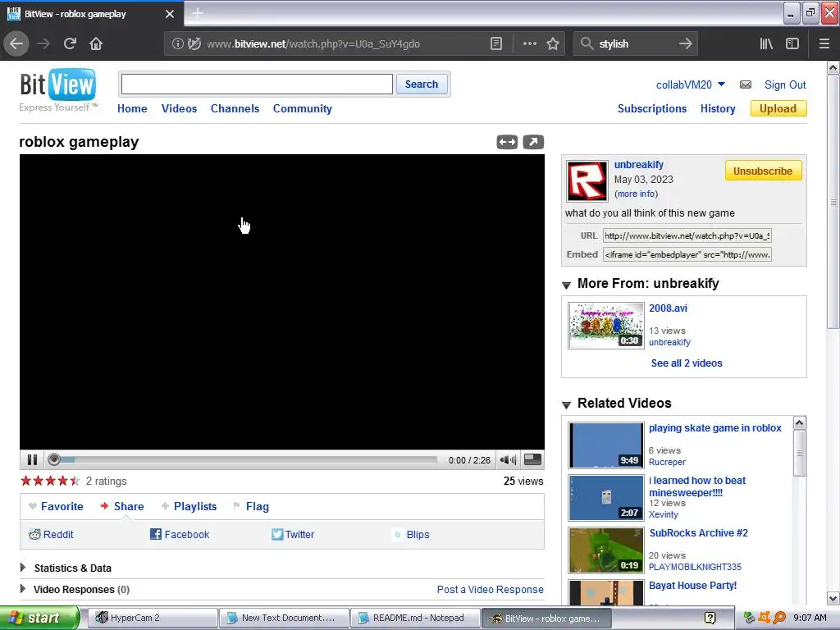Click the (more info) link
The height and width of the screenshot is (630, 840).
tap(637, 194)
